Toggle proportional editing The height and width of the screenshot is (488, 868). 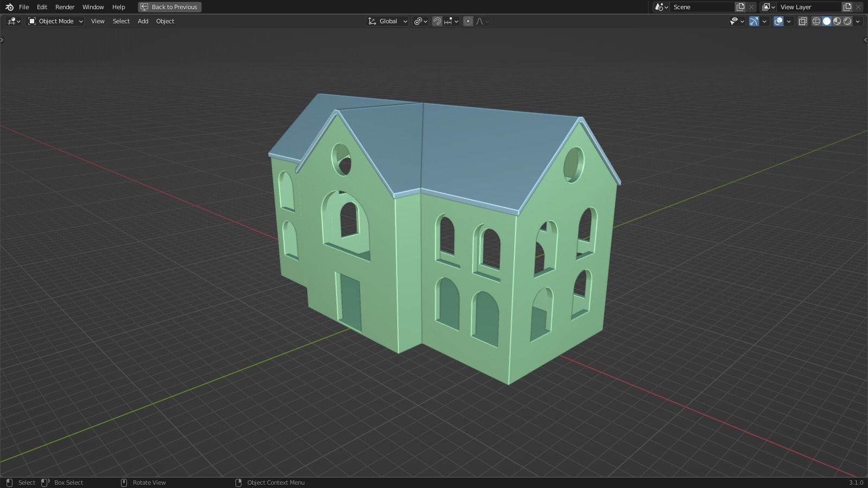point(468,21)
